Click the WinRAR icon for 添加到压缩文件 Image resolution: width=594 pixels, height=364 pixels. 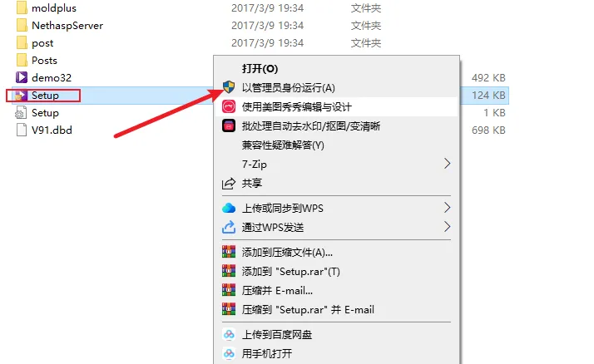[229, 252]
